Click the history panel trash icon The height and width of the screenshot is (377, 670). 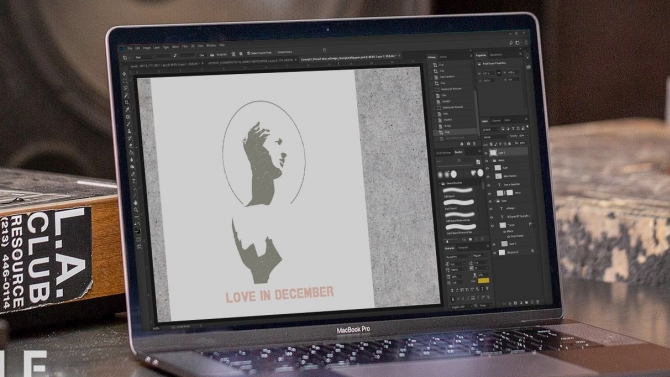tap(474, 144)
